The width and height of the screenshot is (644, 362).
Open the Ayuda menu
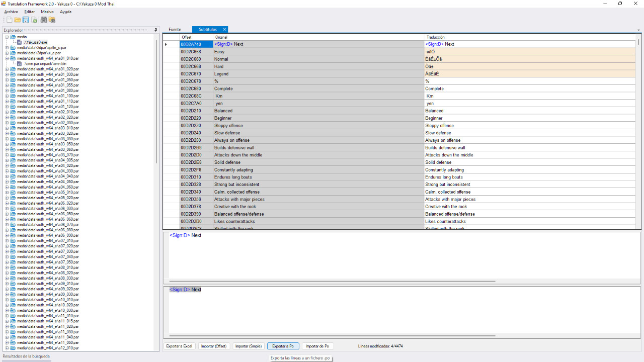[x=65, y=12]
